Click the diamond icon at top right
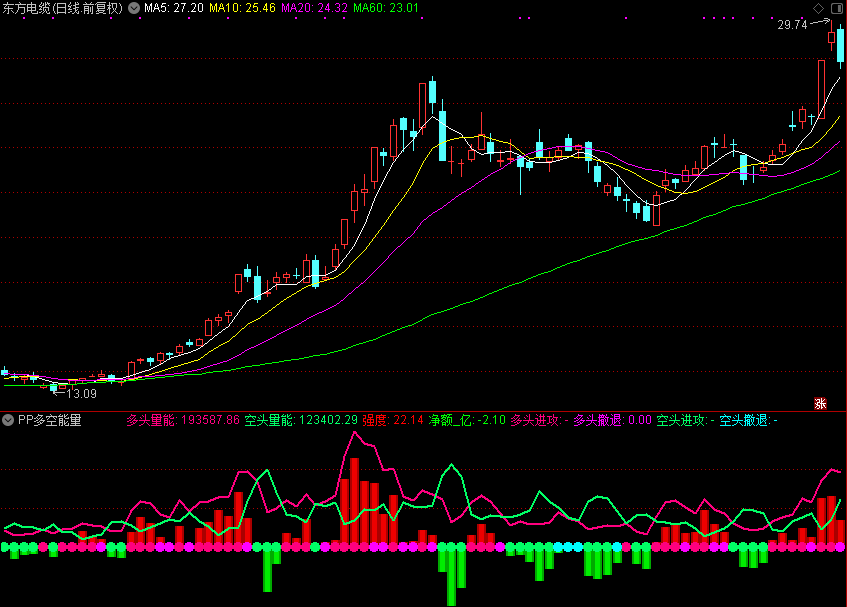 click(x=818, y=8)
